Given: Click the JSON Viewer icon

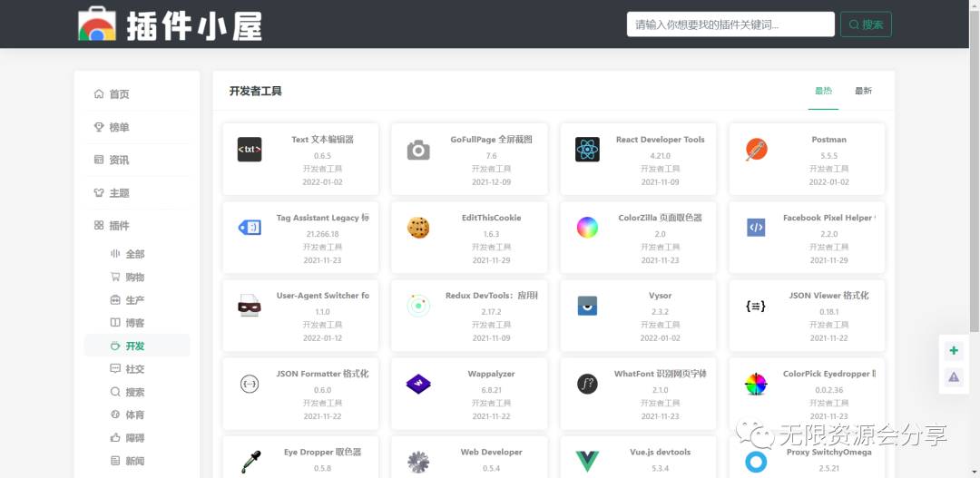Looking at the screenshot, I should (756, 306).
